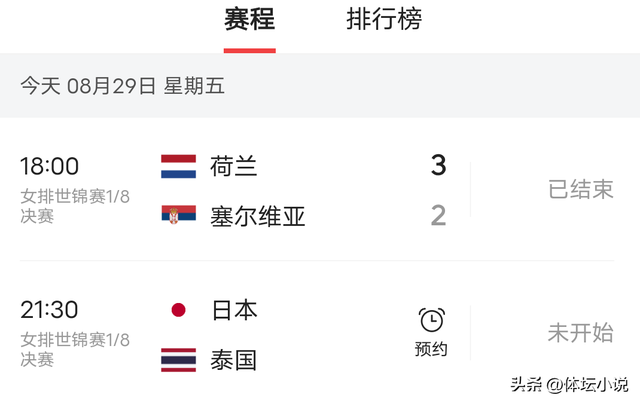This screenshot has width=640, height=404.
Task: Tap the Serbia flag icon
Action: point(178,215)
